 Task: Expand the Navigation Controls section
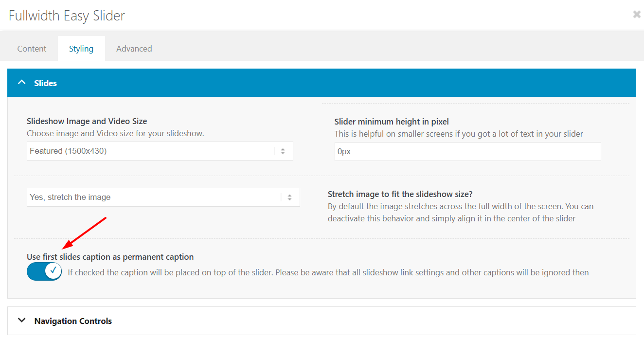(321, 321)
